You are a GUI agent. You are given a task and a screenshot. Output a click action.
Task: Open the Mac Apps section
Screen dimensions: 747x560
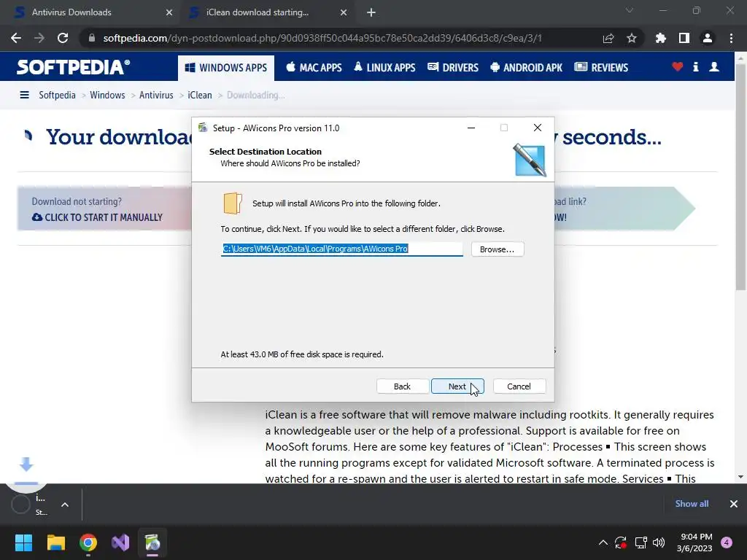[314, 68]
